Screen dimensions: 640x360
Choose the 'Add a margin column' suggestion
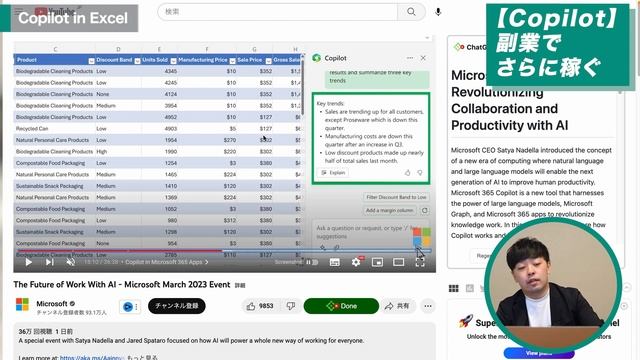pos(389,211)
